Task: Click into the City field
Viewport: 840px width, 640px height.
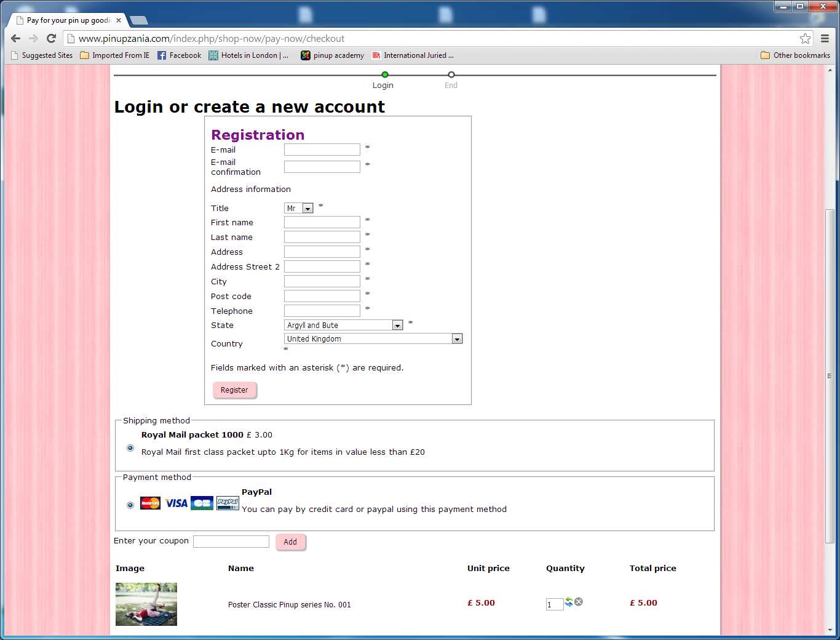Action: [x=322, y=281]
